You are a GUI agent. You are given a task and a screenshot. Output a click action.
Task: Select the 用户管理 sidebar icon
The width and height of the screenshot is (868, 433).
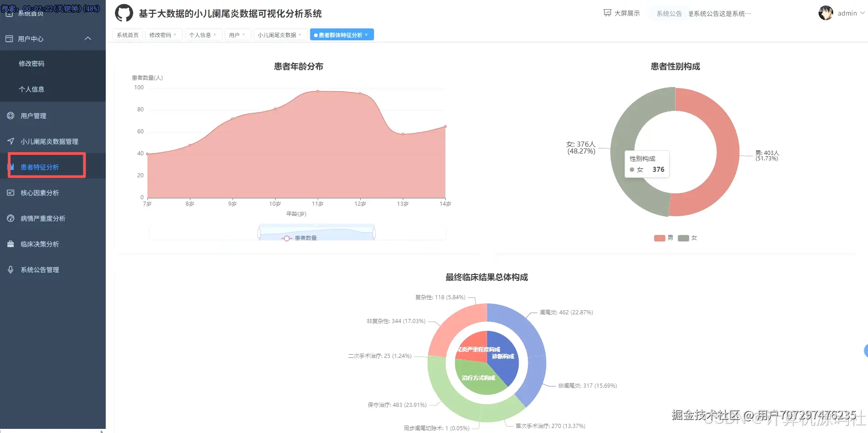[x=10, y=115]
